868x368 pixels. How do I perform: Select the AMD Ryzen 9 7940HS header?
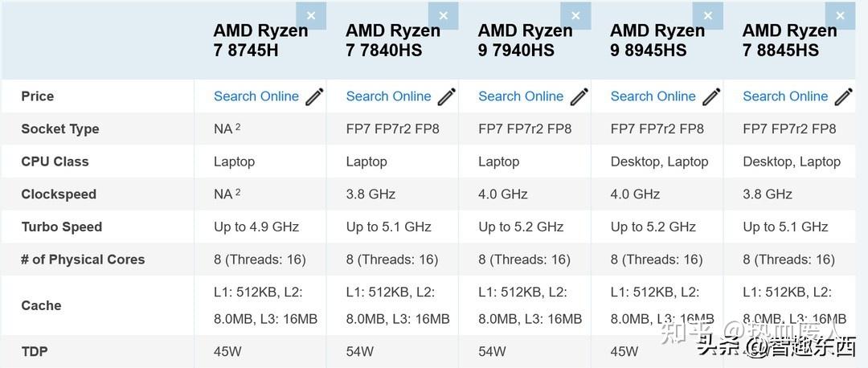(x=526, y=40)
